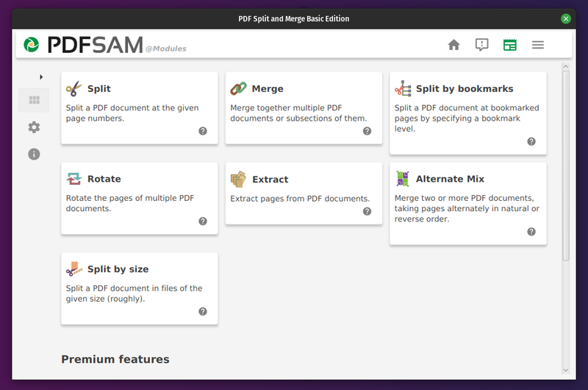
Task: Click the scrollbar up arrow
Action: pyautogui.click(x=566, y=66)
